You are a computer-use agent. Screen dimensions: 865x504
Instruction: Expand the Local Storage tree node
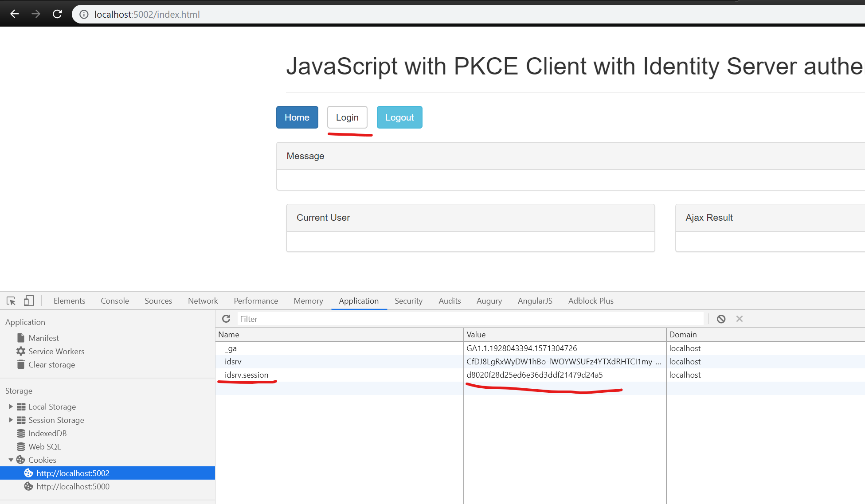click(11, 406)
